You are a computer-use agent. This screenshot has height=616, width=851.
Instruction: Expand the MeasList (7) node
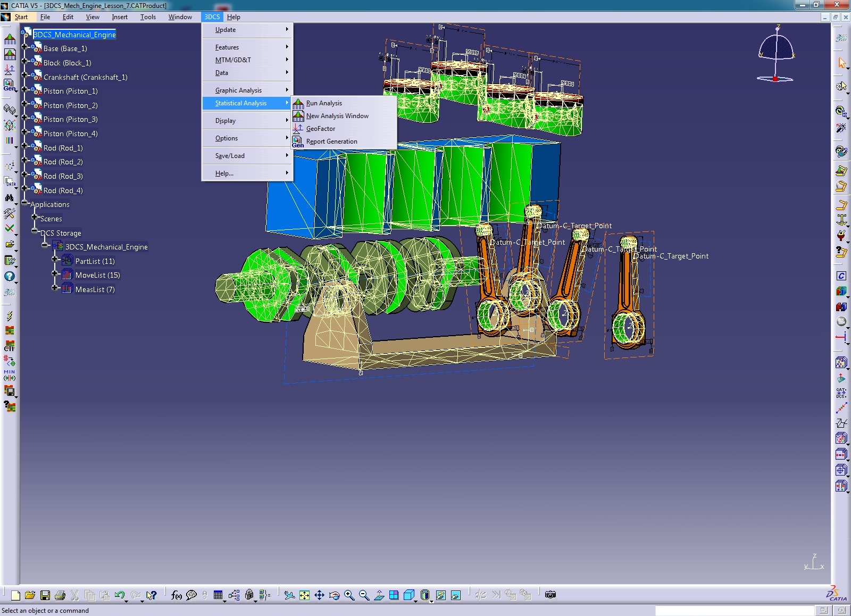tap(55, 288)
